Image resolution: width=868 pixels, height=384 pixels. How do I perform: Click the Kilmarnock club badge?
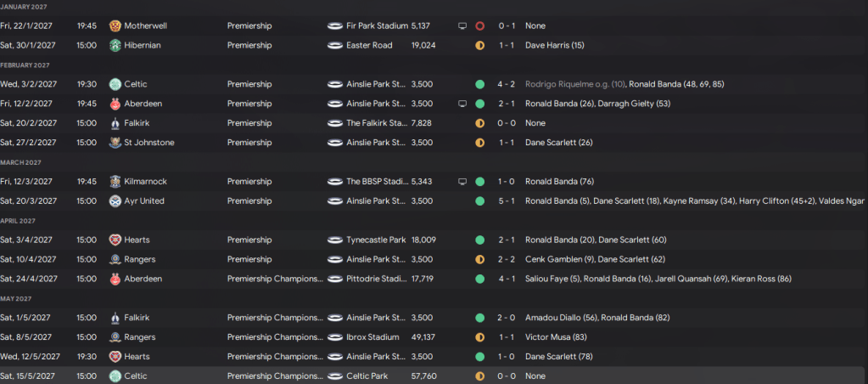[115, 182]
